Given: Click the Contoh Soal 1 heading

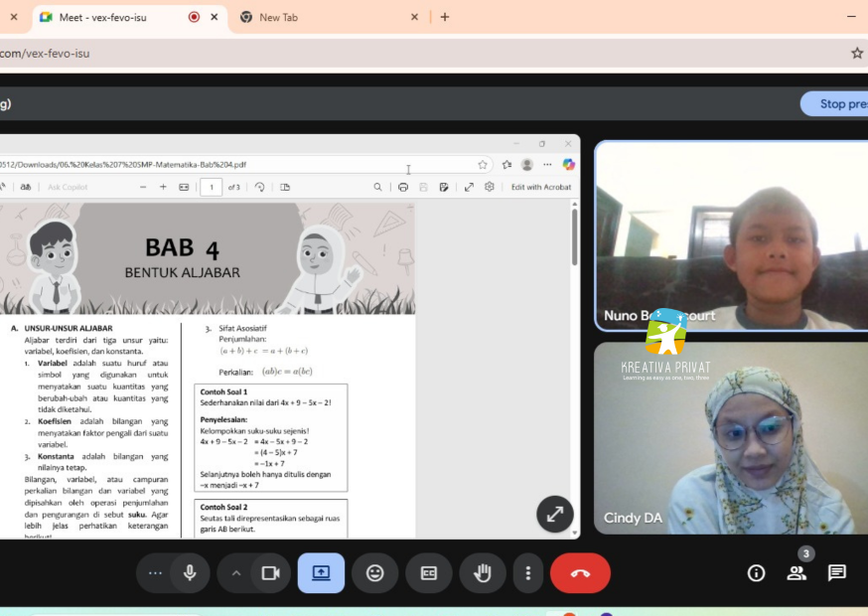Looking at the screenshot, I should click(x=223, y=391).
